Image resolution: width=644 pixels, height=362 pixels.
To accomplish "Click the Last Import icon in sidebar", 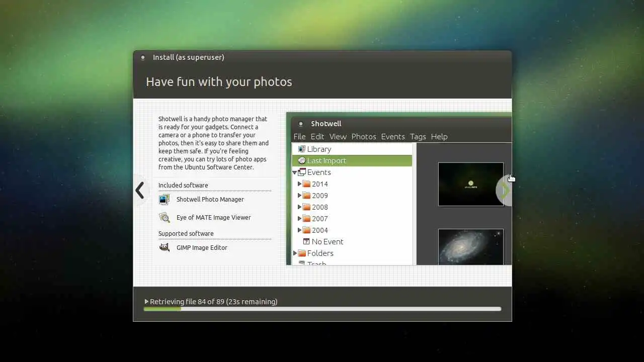I will pos(302,161).
